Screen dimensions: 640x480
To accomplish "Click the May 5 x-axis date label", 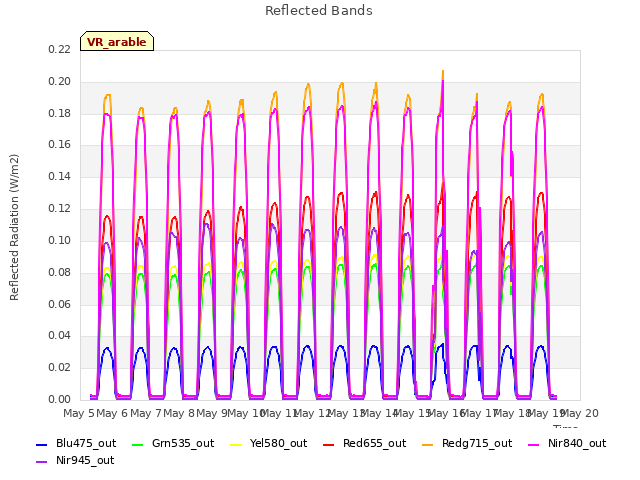I will pyautogui.click(x=79, y=413).
